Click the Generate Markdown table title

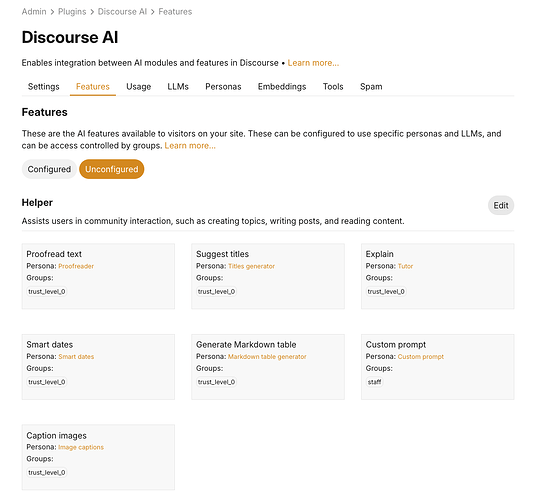pyautogui.click(x=246, y=345)
